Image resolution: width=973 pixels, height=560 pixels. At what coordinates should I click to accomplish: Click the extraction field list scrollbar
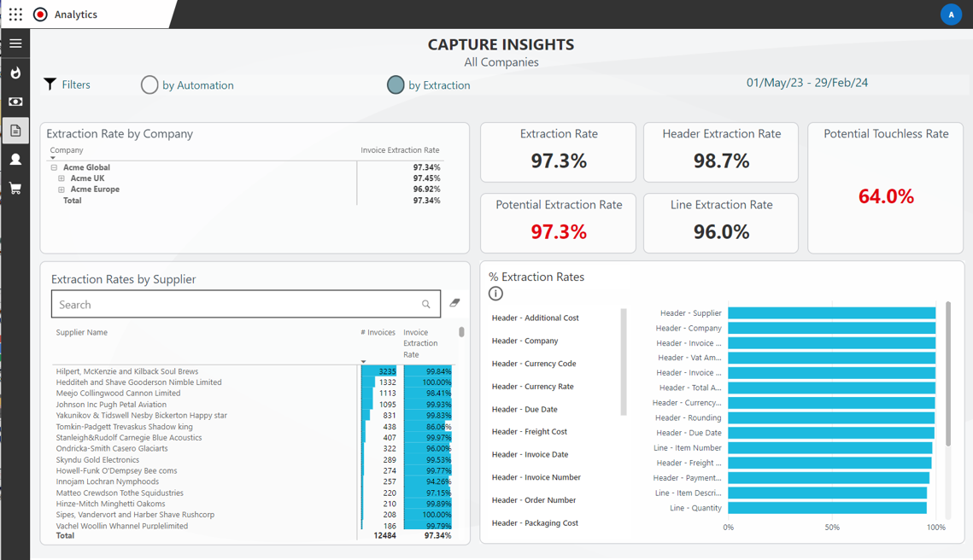tap(624, 362)
